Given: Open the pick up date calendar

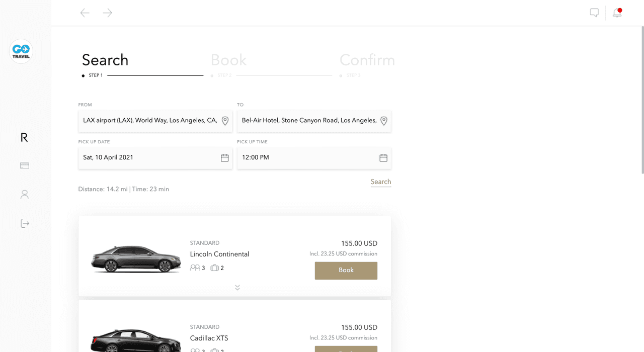Looking at the screenshot, I should pos(224,158).
